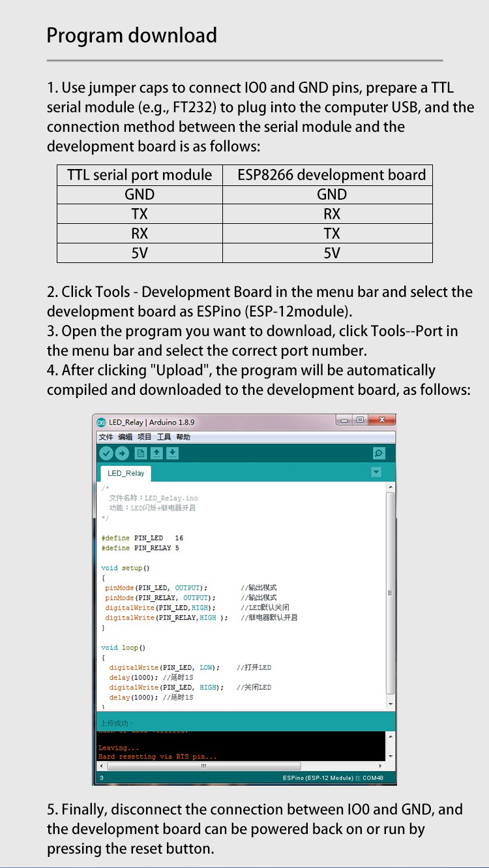Open the 工具 menu
489x868 pixels.
coord(164,437)
